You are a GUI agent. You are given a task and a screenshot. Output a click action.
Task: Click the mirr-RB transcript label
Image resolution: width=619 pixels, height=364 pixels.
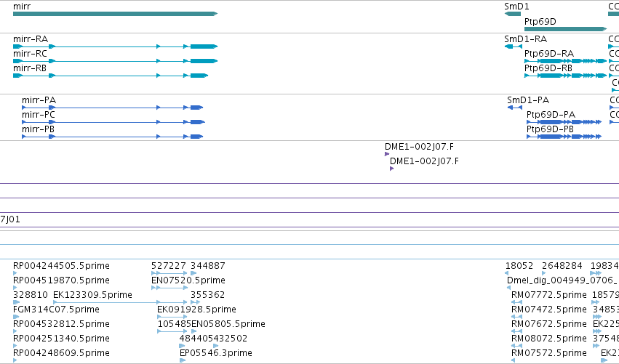tap(30, 68)
